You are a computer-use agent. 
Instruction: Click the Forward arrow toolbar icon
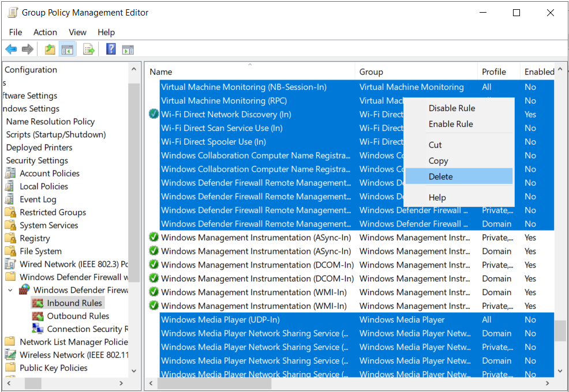click(28, 49)
